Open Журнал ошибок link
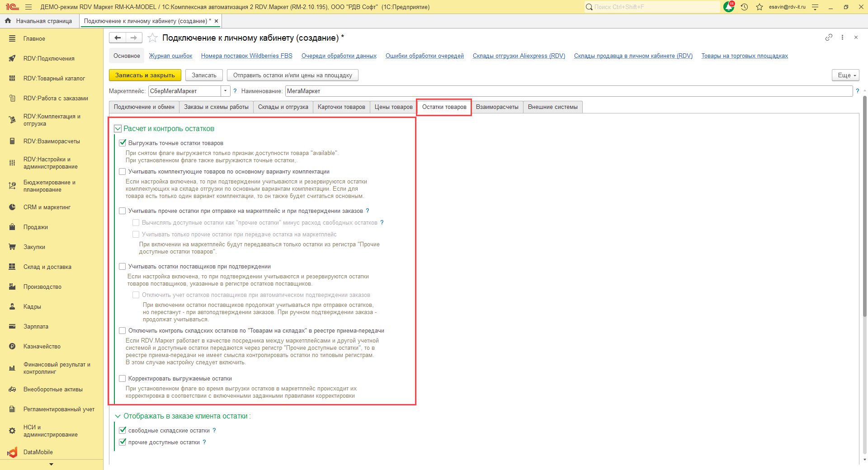This screenshot has height=470, width=868. pyautogui.click(x=170, y=56)
